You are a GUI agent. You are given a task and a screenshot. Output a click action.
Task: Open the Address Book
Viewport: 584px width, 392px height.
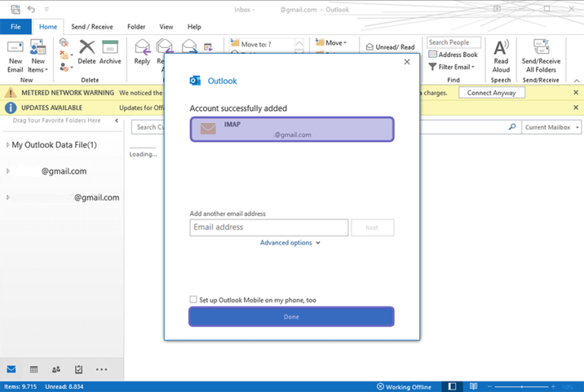pyautogui.click(x=453, y=55)
